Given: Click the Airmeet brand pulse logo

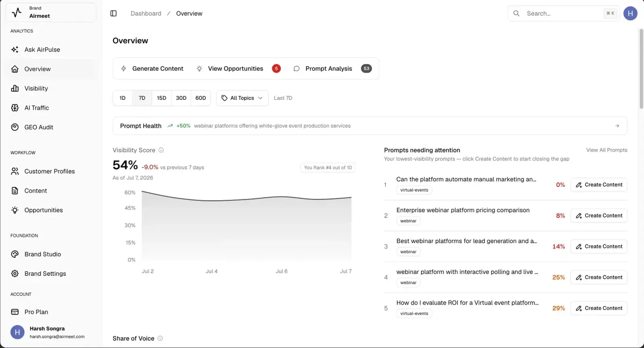Looking at the screenshot, I should 17,12.
